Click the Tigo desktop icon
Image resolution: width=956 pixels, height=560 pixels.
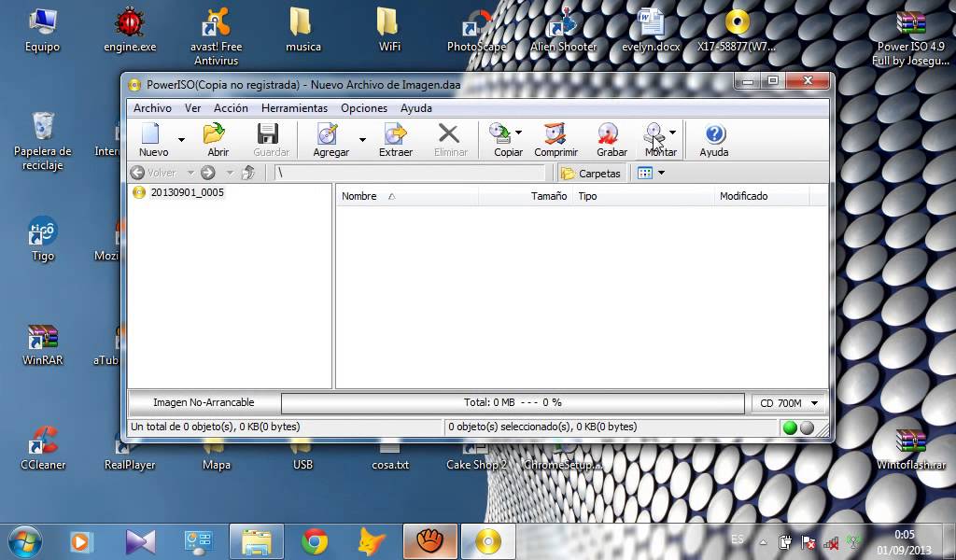43,239
